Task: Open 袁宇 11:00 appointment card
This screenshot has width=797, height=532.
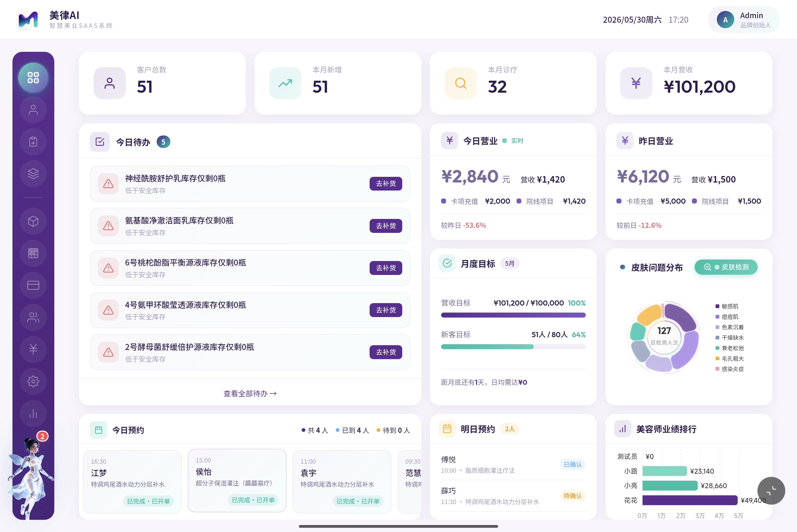Action: click(342, 481)
